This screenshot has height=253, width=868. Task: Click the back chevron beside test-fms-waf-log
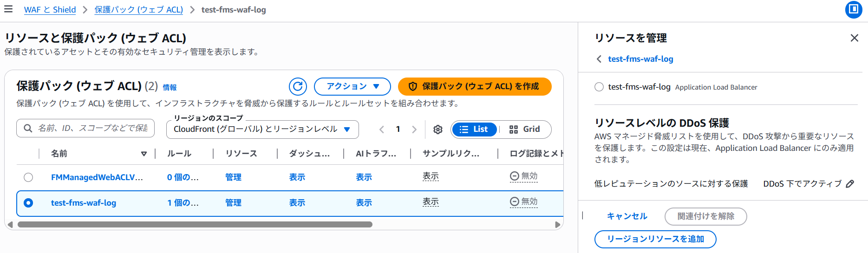(599, 59)
